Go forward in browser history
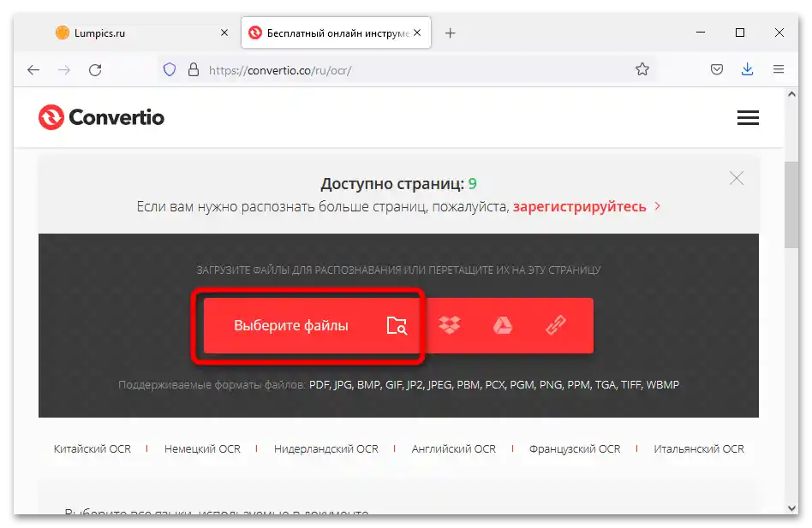This screenshot has height=528, width=812. (64, 70)
